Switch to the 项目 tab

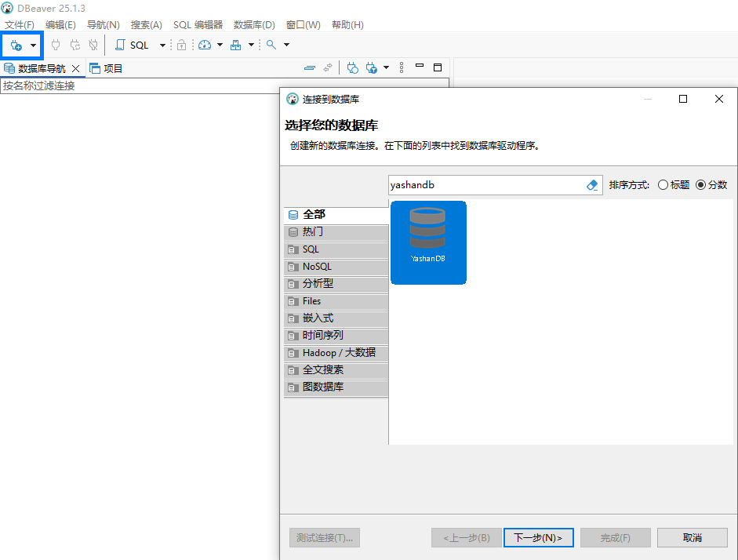point(107,68)
